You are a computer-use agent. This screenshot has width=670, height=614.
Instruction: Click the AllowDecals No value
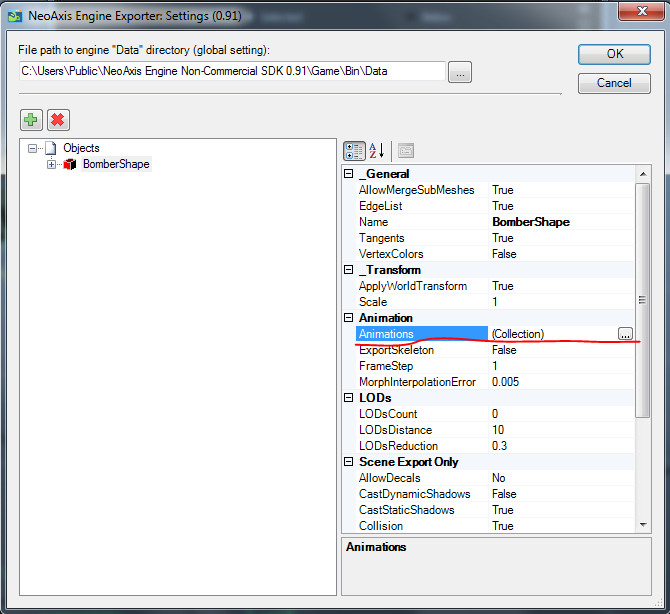point(498,478)
